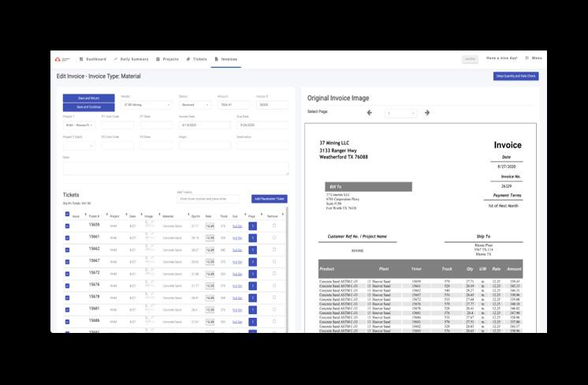Click the blue page button for ticket 15678
The width and height of the screenshot is (588, 385).
253,298
